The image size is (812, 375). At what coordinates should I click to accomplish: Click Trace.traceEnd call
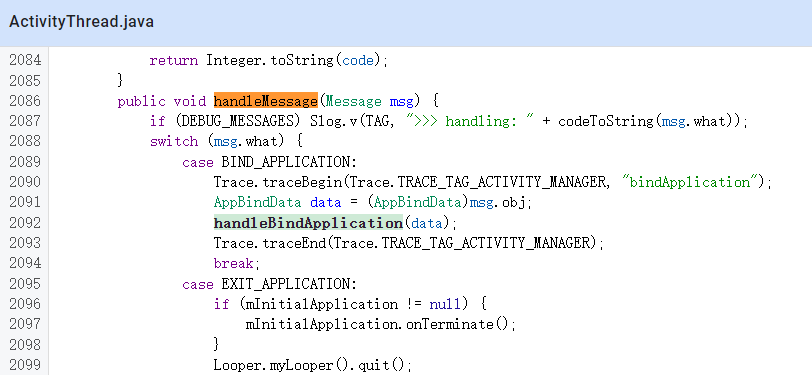[270, 243]
